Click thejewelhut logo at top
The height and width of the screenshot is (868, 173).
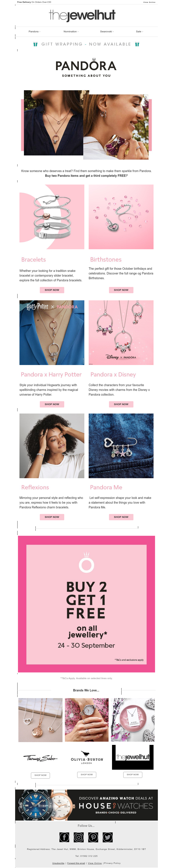coord(82,15)
